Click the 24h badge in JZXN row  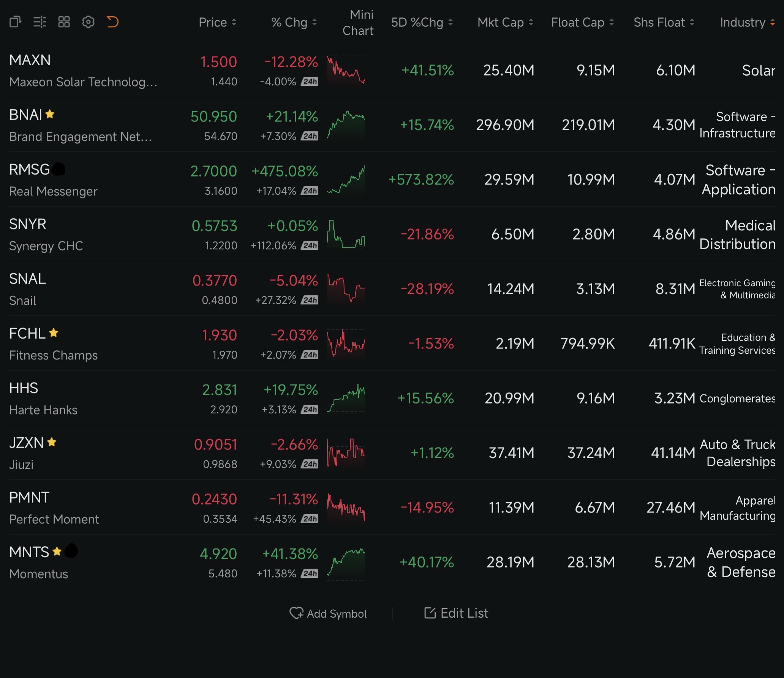coord(310,464)
